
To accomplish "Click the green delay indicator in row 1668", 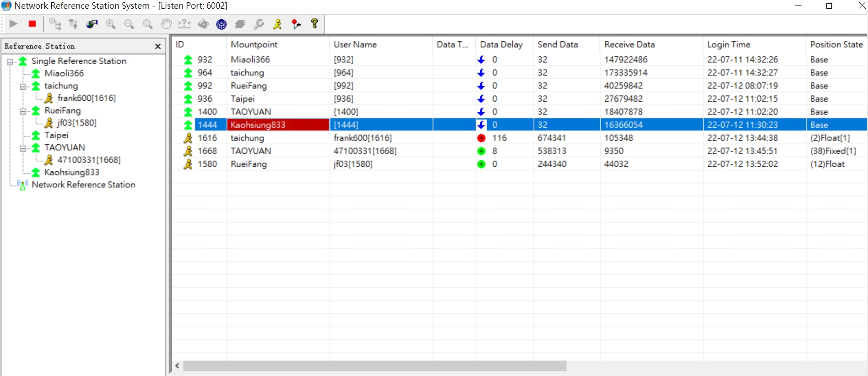I will pyautogui.click(x=481, y=151).
